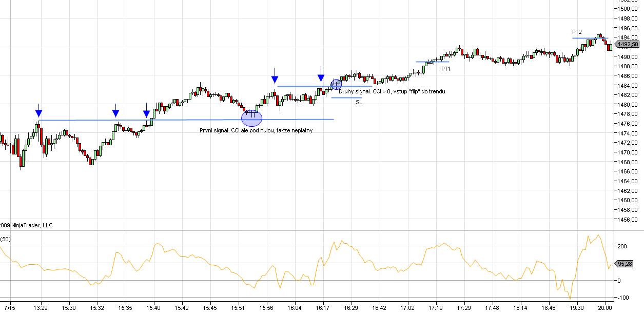Click the 1472,00 price axis label
This screenshot has height=314, width=644.
tap(628, 143)
